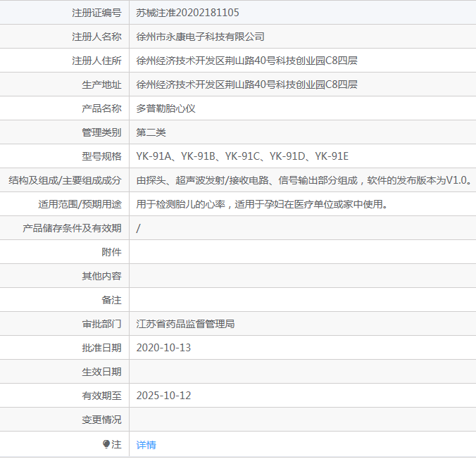Select registrant name 徐州市永康电子科技有限公司
Viewport: 476px width, 459px height.
200,37
